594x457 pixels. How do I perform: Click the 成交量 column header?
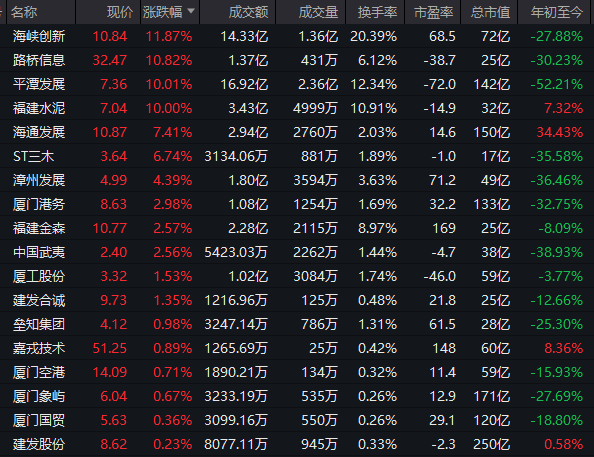[318, 12]
